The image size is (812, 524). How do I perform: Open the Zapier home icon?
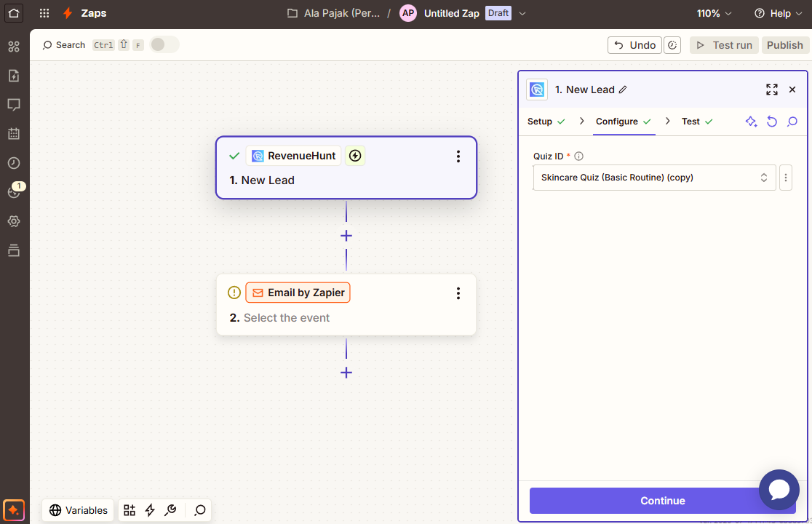14,13
